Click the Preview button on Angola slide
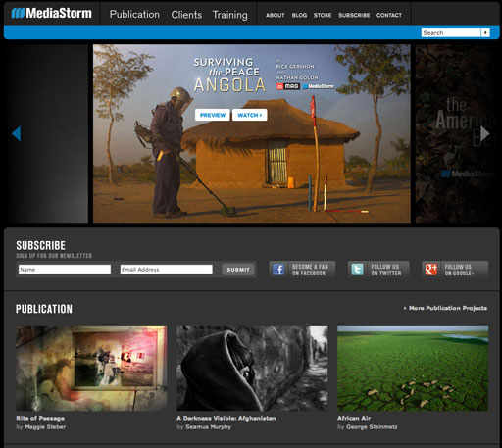This screenshot has width=502, height=448. [x=213, y=115]
